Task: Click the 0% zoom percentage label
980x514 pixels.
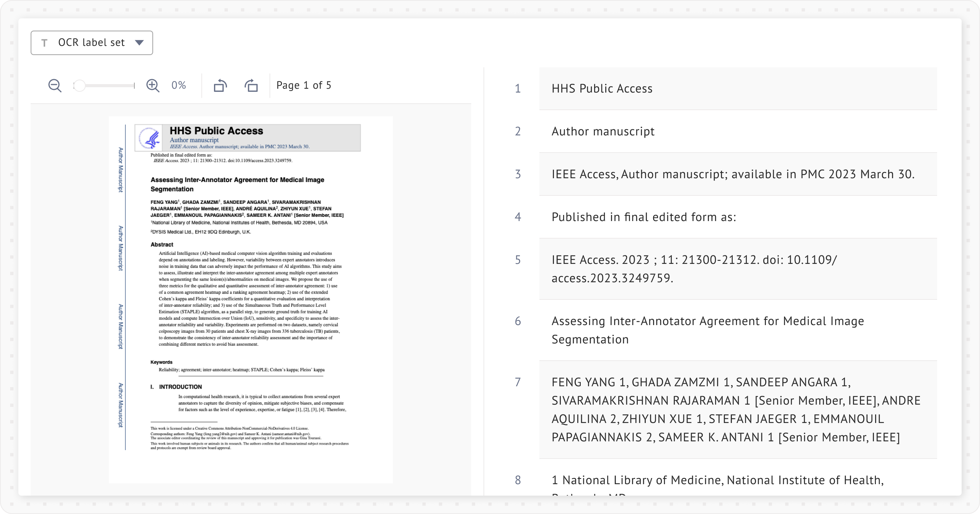Action: (x=178, y=85)
